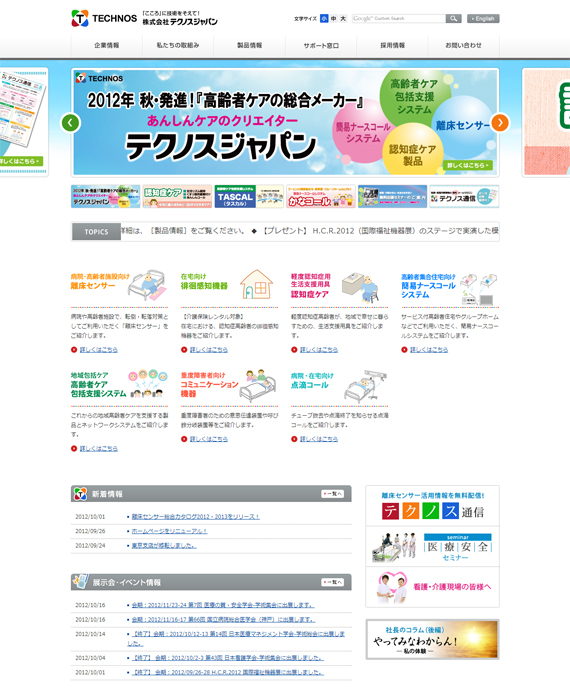This screenshot has width=570, height=691.
Task: Switch site language with English button
Action: [x=483, y=19]
